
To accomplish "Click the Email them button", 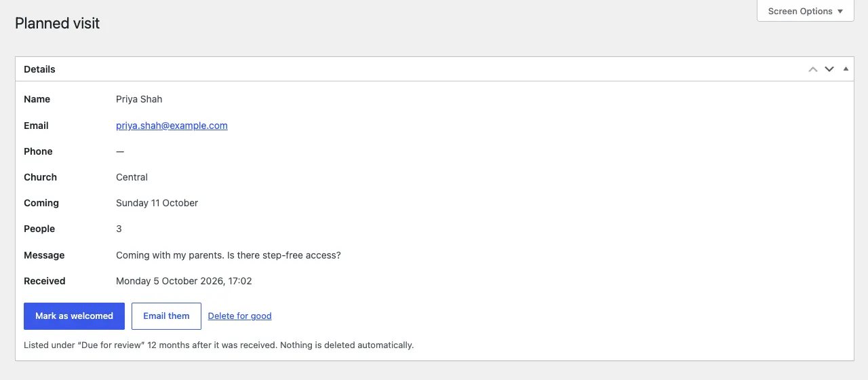I will click(166, 316).
